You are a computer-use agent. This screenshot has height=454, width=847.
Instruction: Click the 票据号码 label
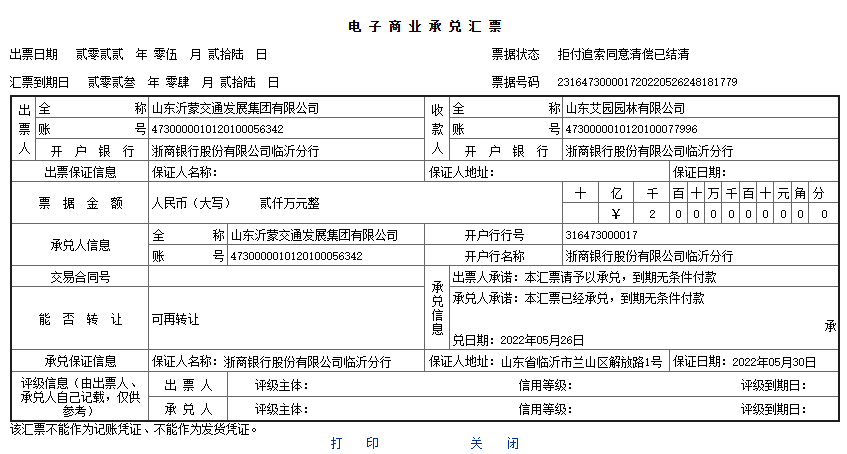pyautogui.click(x=515, y=82)
